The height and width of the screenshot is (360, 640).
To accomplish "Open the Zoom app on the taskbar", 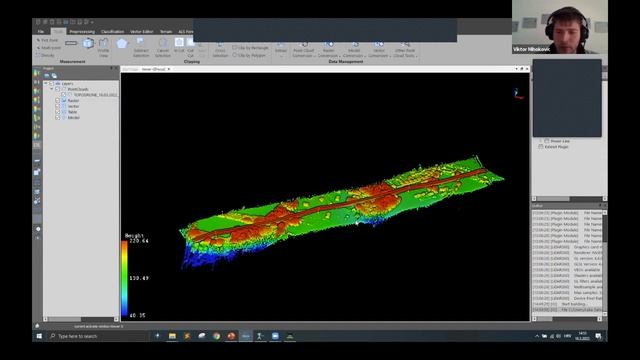I will (275, 336).
